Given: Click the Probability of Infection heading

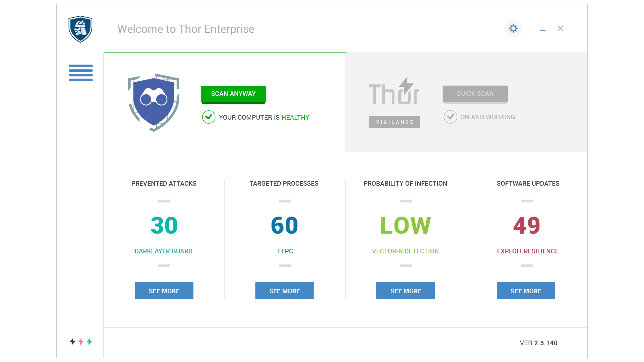Looking at the screenshot, I should (405, 183).
